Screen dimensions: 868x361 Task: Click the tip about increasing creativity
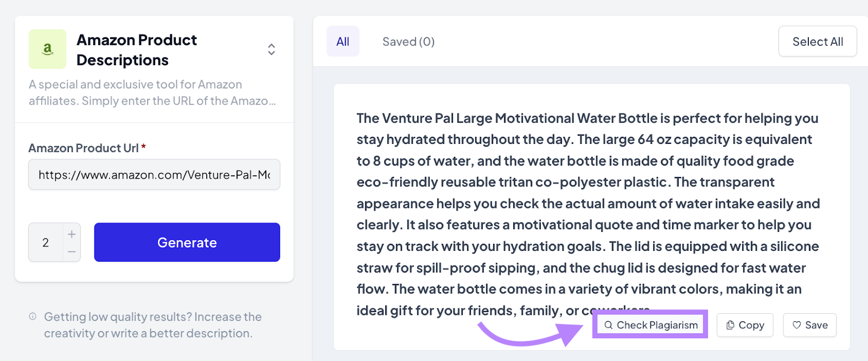tap(152, 325)
